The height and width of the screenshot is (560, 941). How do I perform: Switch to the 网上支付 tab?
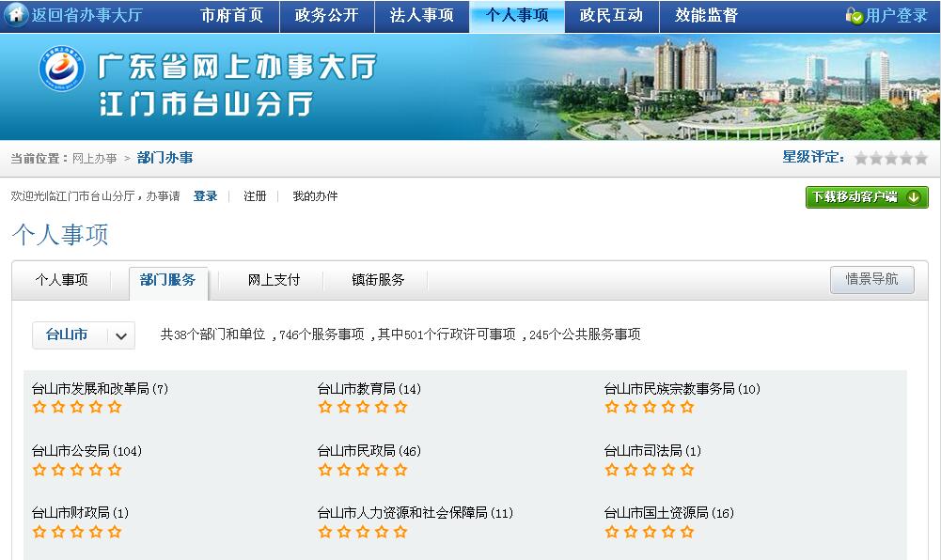(274, 280)
